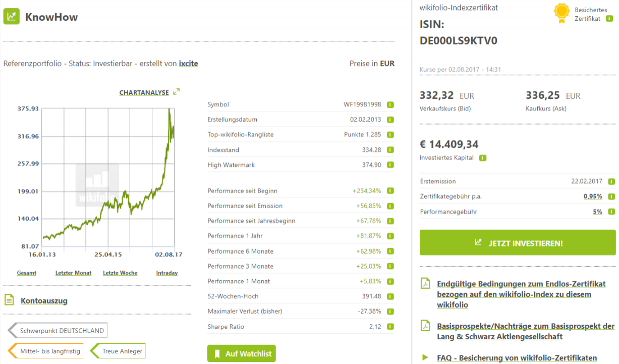Click PDF icon for Endgültige Bedingungen

click(425, 284)
